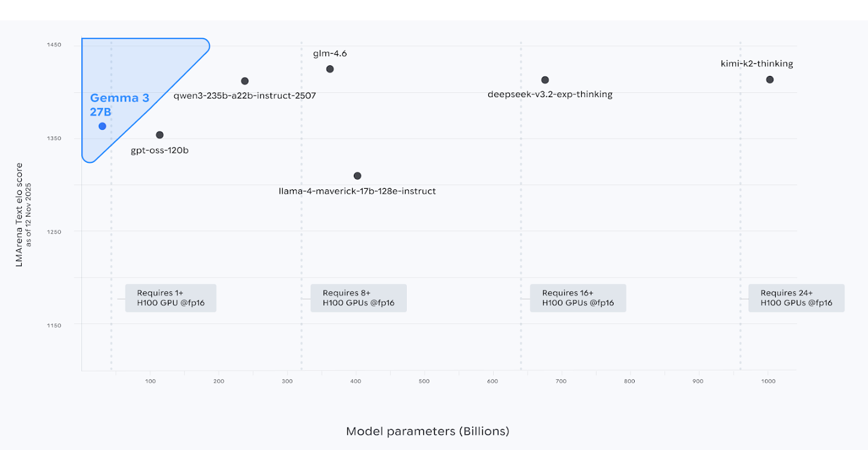Select the "Requires 8+ H100 GPUs" annotation box

pos(359,297)
